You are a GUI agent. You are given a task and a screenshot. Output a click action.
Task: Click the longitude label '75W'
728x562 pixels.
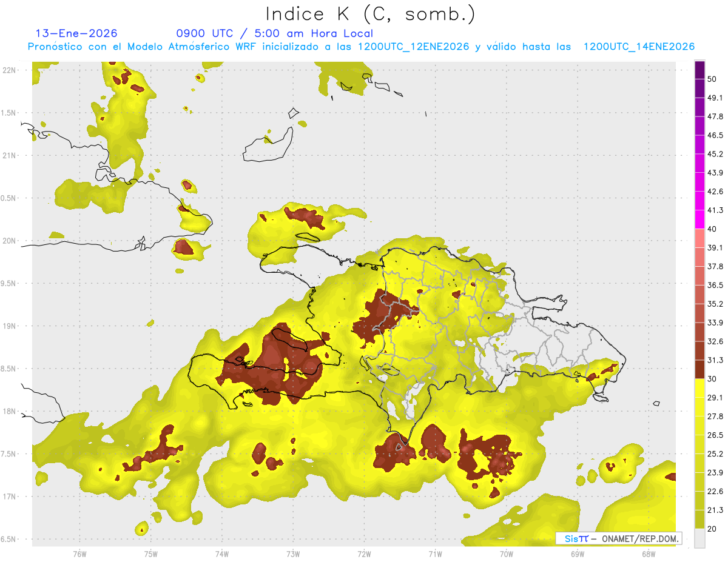(x=151, y=554)
